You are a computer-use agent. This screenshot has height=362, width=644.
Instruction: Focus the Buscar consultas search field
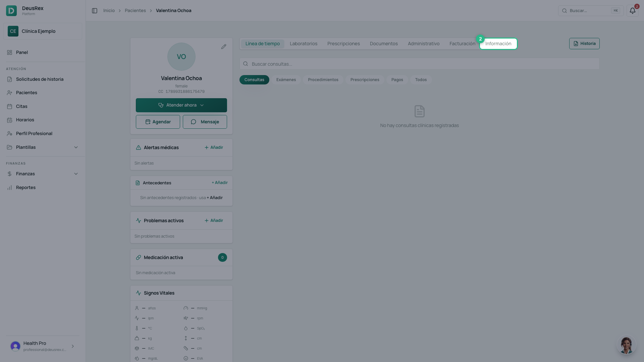point(419,64)
